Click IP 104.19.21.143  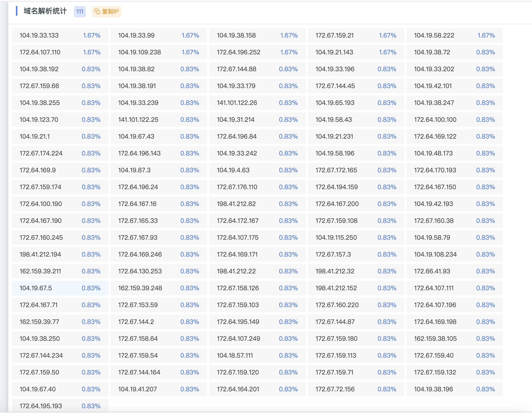pos(356,52)
